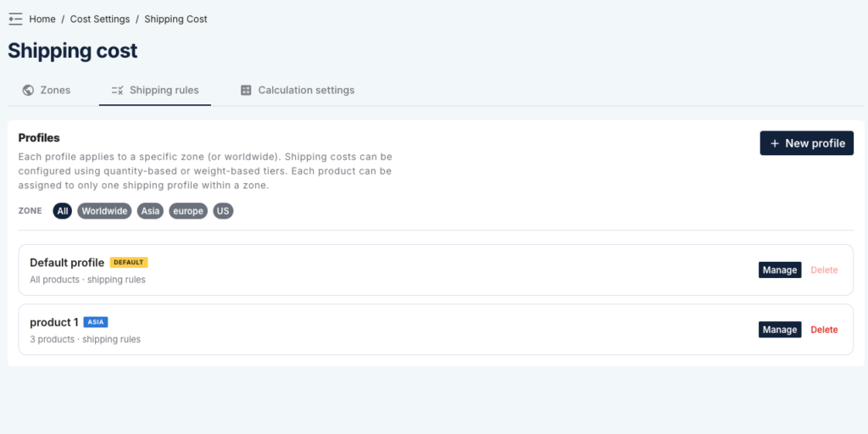Filter profiles by US zone
Image resolution: width=868 pixels, height=434 pixels.
[223, 211]
